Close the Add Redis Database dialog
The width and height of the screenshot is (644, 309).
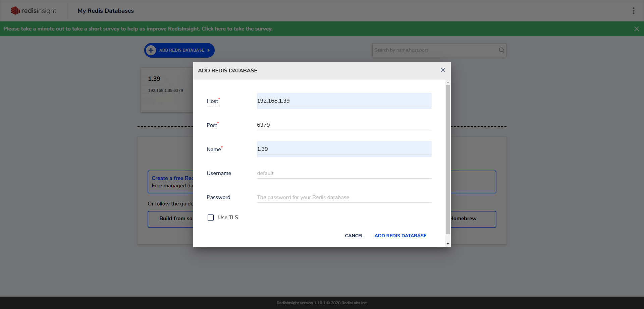tap(442, 70)
